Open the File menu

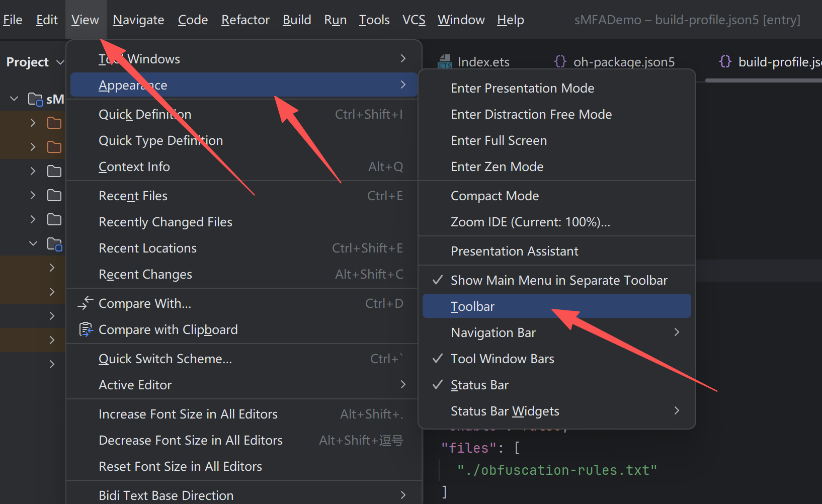tap(13, 20)
